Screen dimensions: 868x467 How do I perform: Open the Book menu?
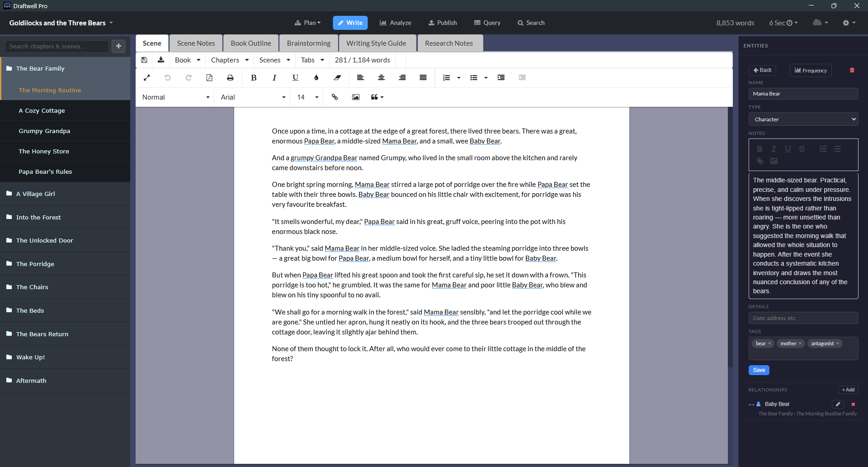pos(188,60)
